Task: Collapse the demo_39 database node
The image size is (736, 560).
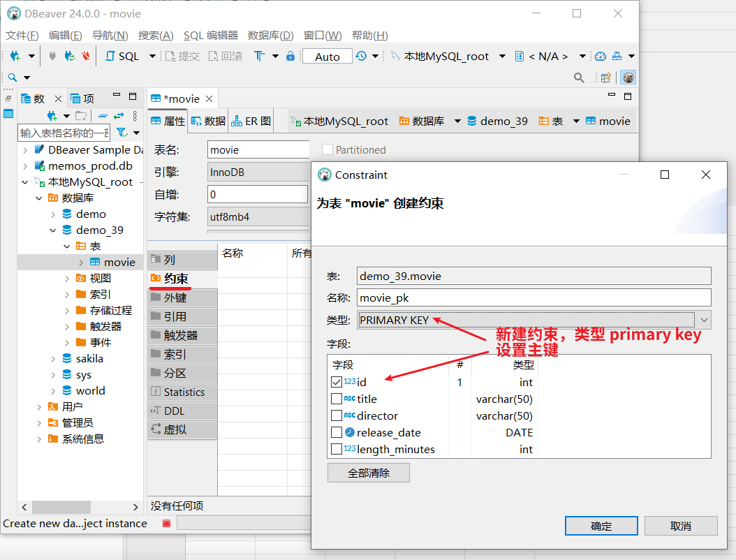Action: tap(53, 230)
